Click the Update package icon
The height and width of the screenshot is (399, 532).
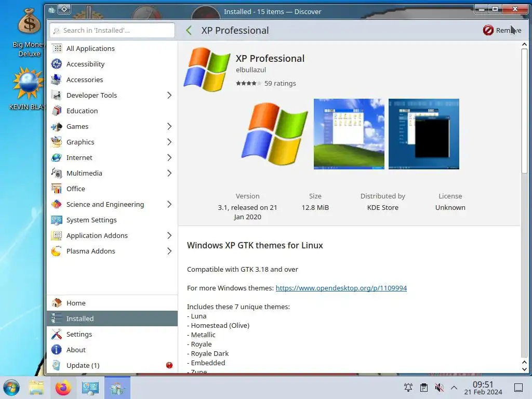[57, 365]
